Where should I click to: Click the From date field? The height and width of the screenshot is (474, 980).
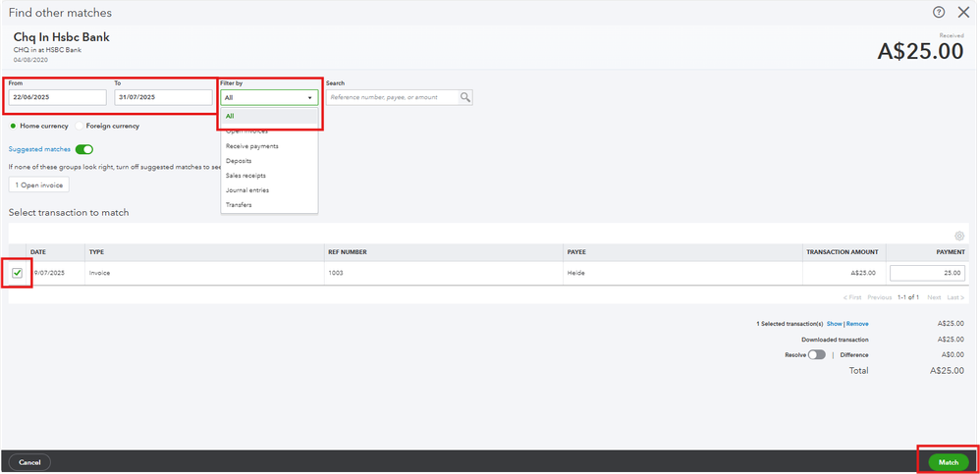(x=58, y=97)
